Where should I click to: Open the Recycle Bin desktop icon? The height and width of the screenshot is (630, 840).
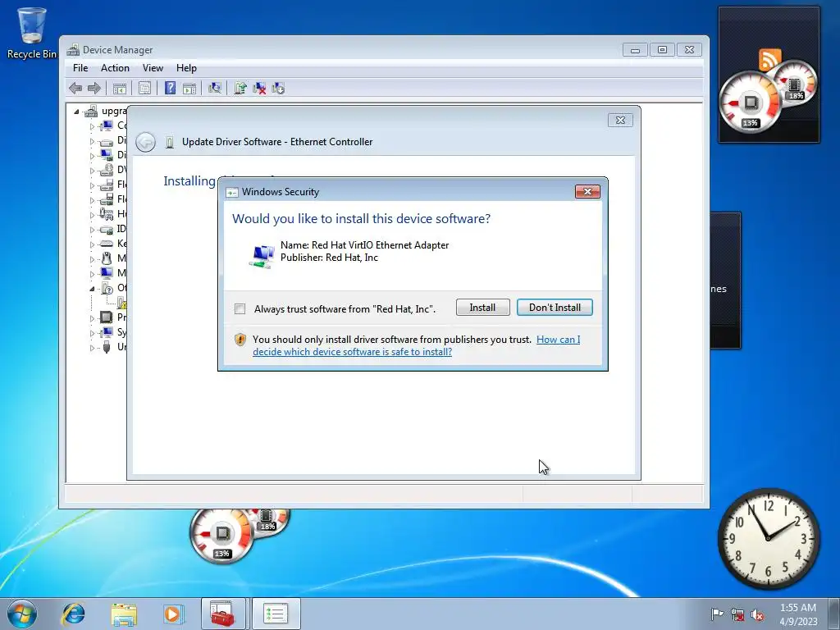(x=32, y=32)
